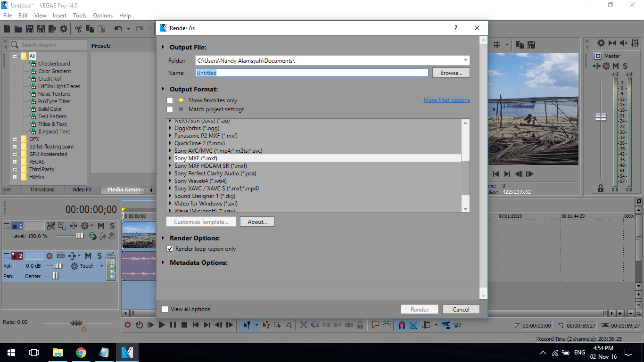
Task: Click the Insert Marker icon
Action: click(x=376, y=325)
